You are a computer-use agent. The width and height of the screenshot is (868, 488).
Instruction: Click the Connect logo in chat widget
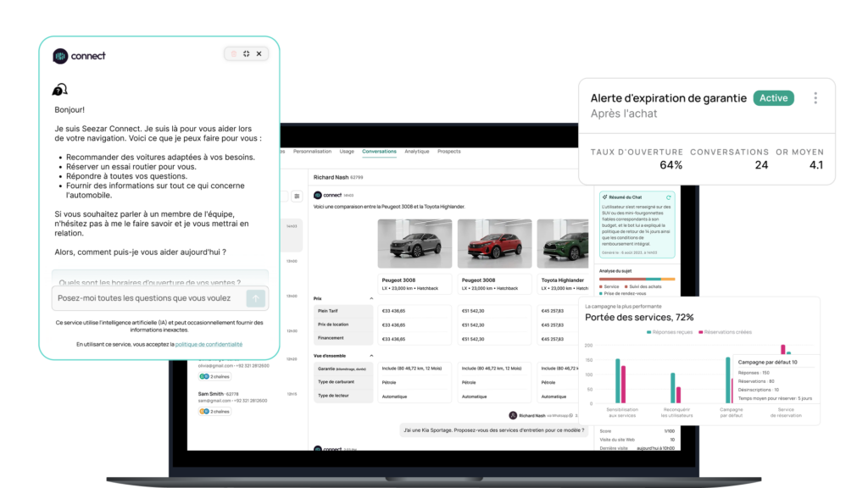[79, 56]
